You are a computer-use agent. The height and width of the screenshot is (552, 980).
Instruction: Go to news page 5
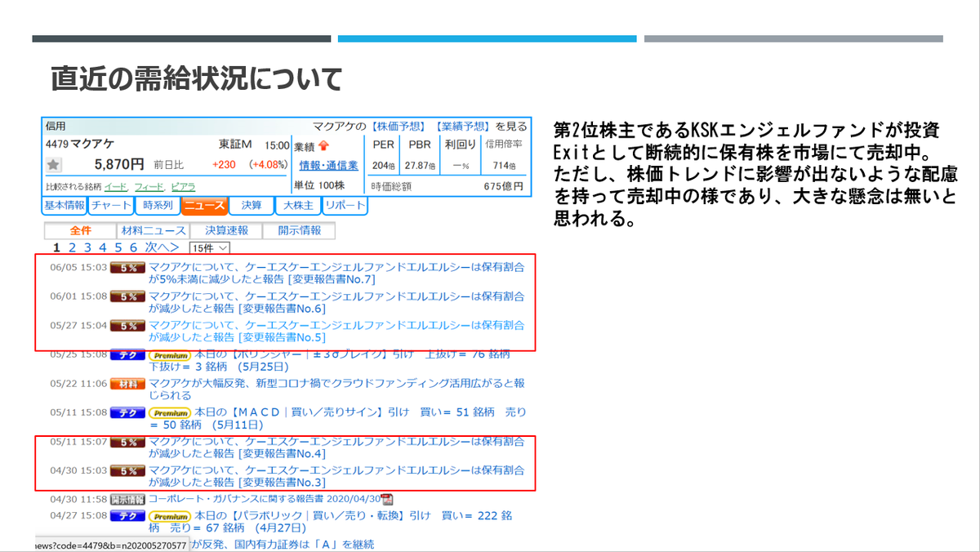tap(118, 247)
